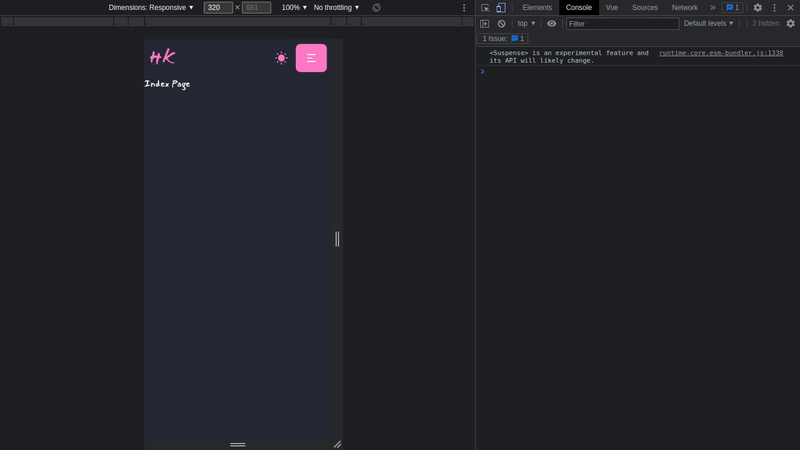Screen dimensions: 800x450
Task: Open the pink hamburger menu button
Action: pyautogui.click(x=311, y=58)
